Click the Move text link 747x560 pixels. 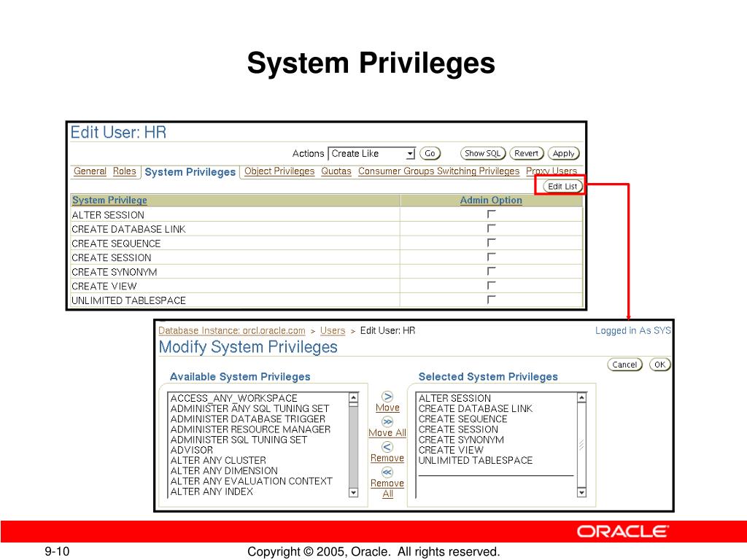coord(387,408)
